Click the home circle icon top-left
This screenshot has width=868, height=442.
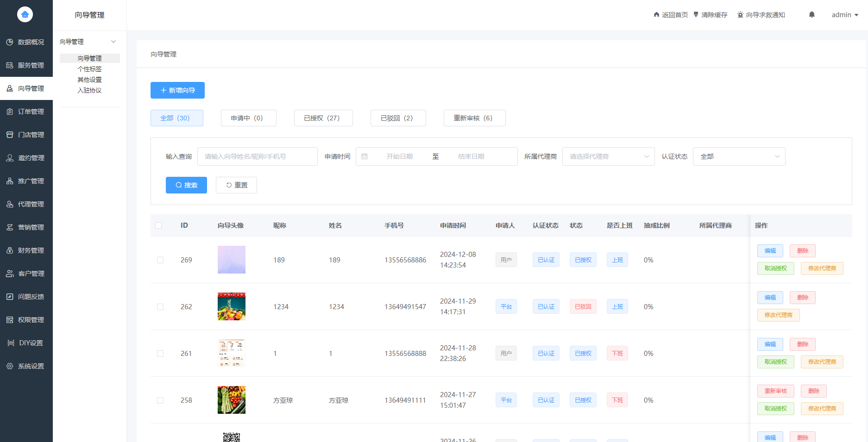click(25, 14)
